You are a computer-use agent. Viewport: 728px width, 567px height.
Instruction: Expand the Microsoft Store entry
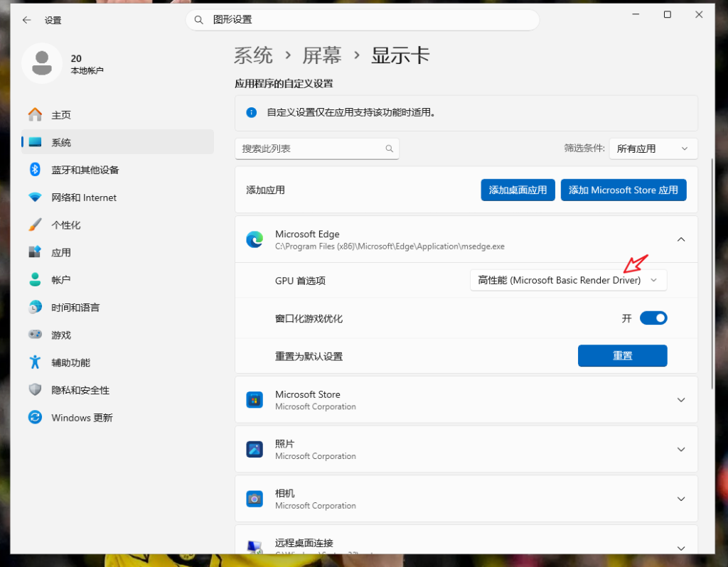pyautogui.click(x=680, y=400)
